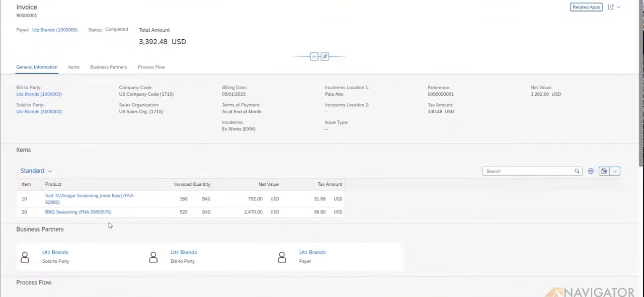Click net value 2,470.00 in item 20
This screenshot has height=297, width=644.
pyautogui.click(x=253, y=212)
